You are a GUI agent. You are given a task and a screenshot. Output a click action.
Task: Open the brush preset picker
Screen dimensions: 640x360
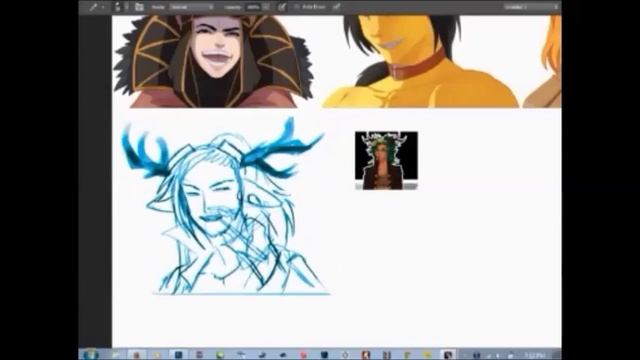118,7
